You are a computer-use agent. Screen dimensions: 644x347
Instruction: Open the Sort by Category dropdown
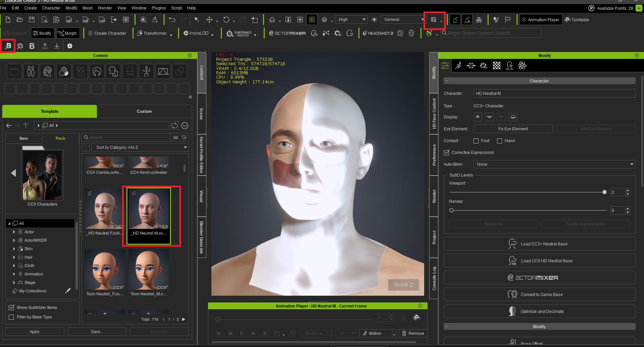[x=140, y=148]
